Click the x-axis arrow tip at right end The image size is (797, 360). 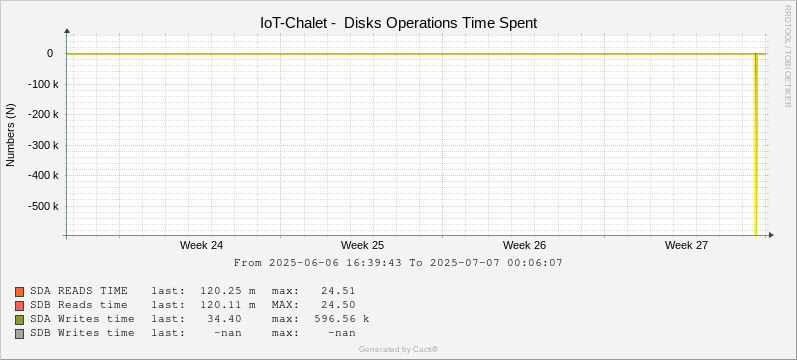[772, 235]
